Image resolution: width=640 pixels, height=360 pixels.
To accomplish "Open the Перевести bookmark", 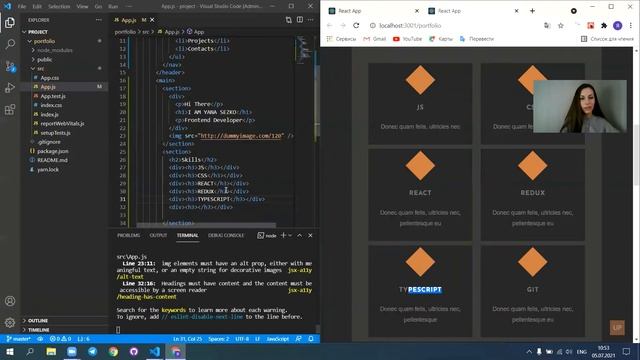I will tap(476, 39).
